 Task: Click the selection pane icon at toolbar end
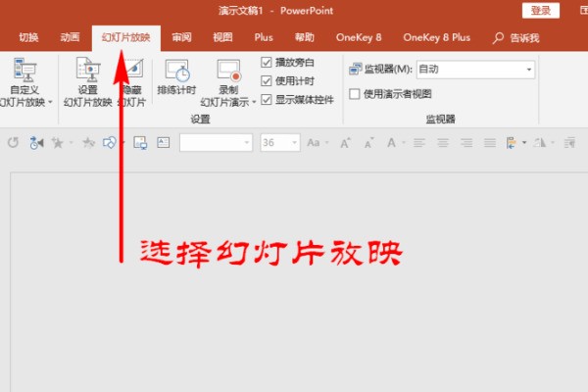point(569,142)
